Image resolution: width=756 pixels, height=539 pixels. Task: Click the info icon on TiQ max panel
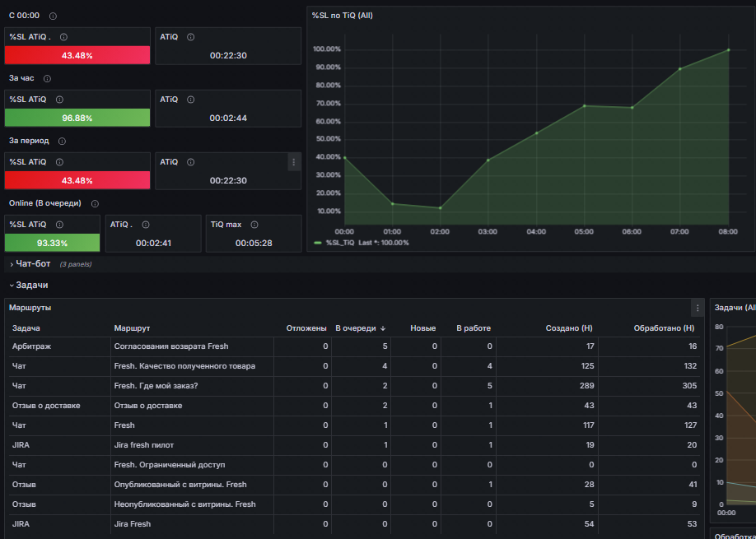click(x=254, y=224)
